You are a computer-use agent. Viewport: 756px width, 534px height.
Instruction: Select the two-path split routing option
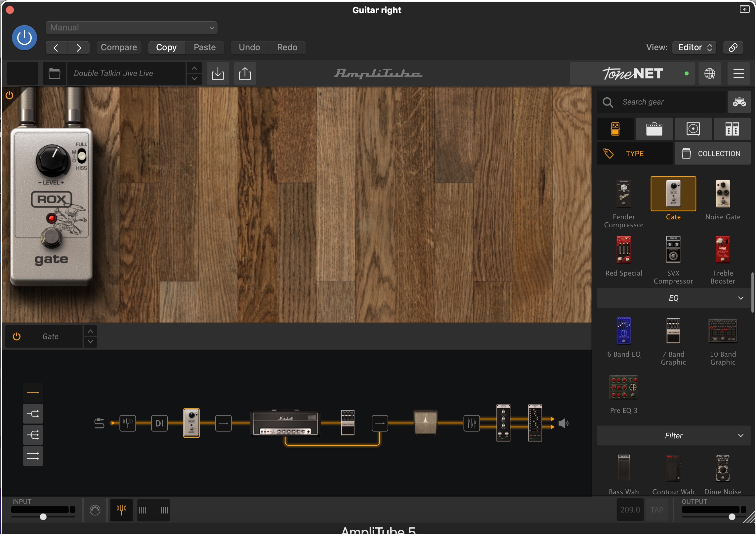33,414
